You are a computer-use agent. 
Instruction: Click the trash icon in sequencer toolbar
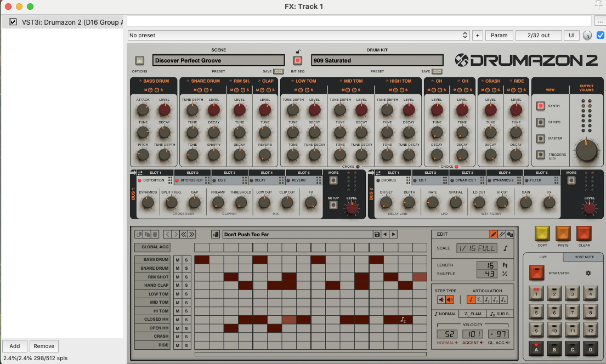pyautogui.click(x=155, y=234)
